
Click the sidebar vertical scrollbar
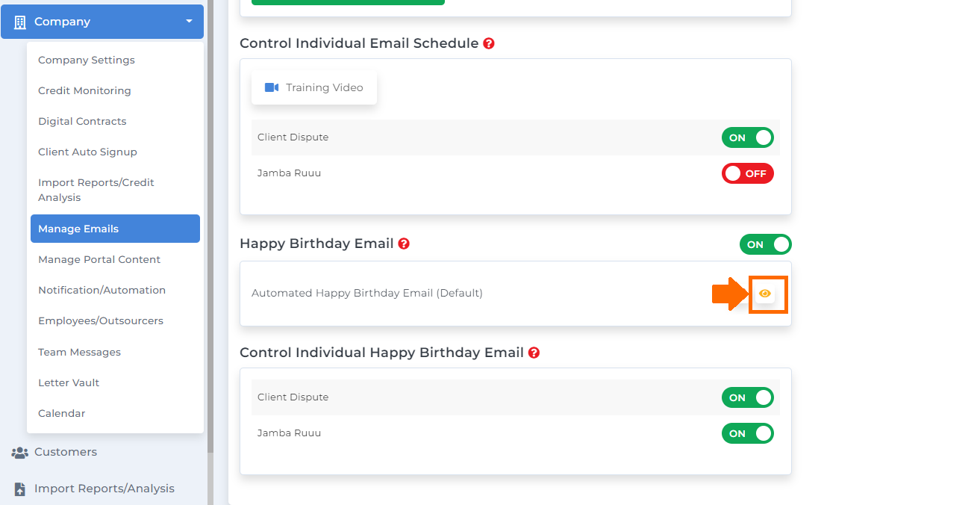pyautogui.click(x=210, y=224)
